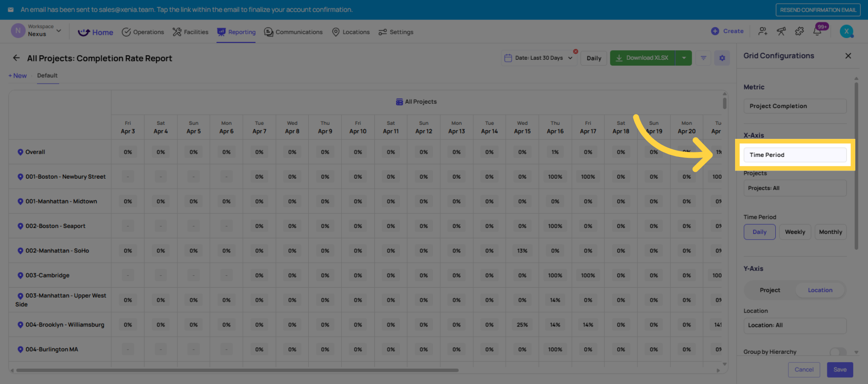Open the Reporting menu
This screenshot has height=384, width=868.
236,32
